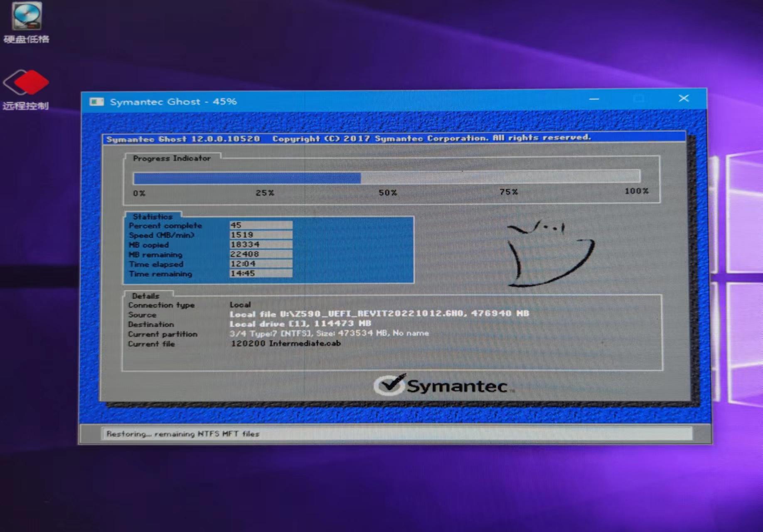The image size is (763, 532).
Task: Open the 远程控制 desktop icon
Action: click(26, 89)
